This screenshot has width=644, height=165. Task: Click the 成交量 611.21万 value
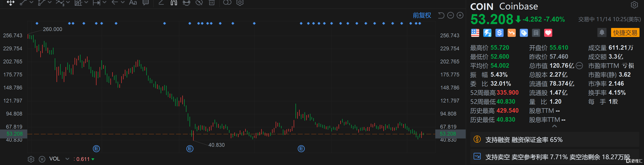(x=621, y=48)
